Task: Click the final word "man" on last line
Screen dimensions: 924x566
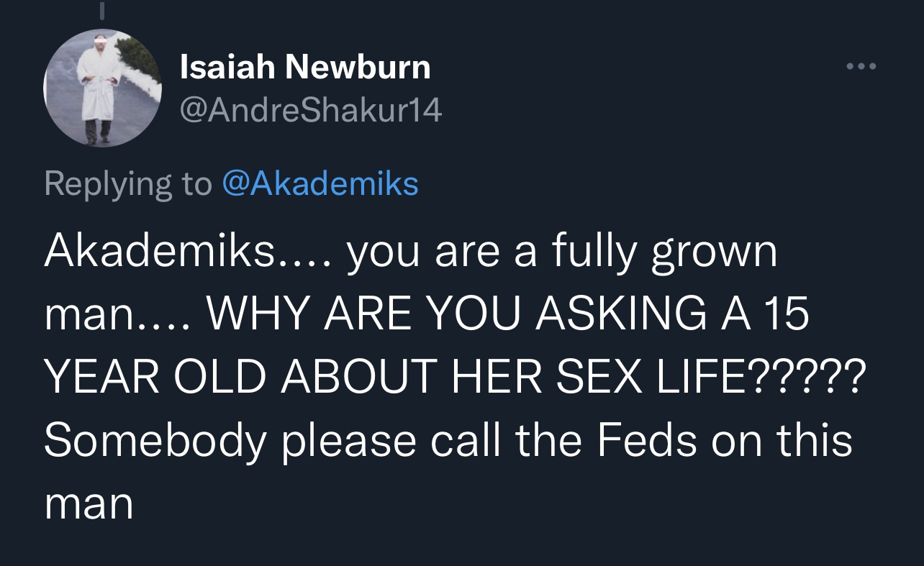Action: tap(89, 506)
